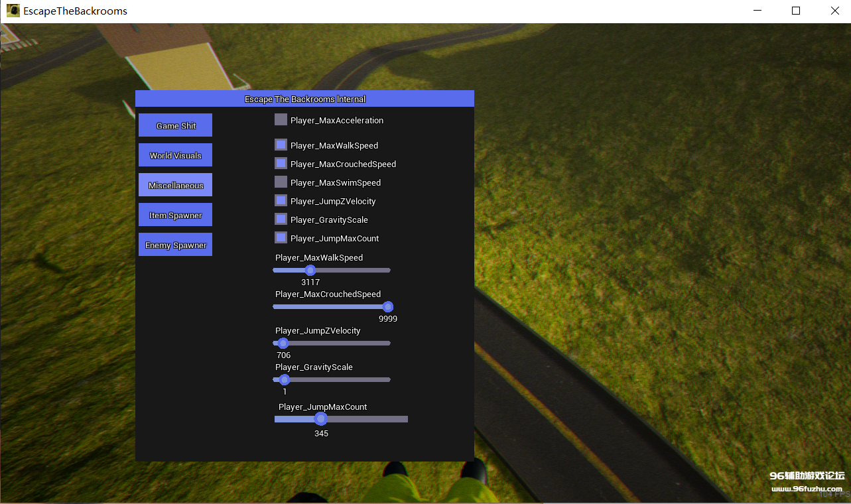Click the Player_MaxCrouchedSpeed value 9999

388,319
